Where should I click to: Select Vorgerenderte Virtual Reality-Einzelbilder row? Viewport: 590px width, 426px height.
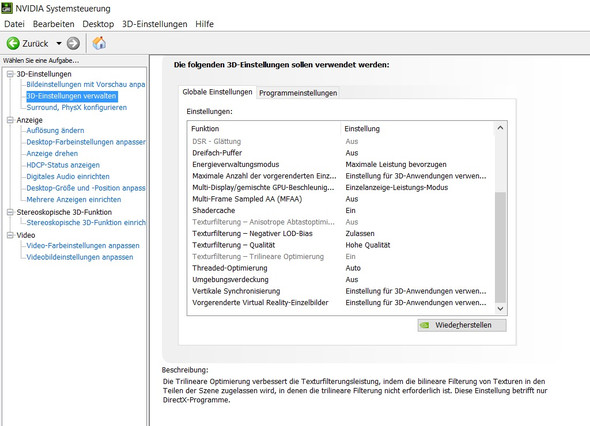[x=341, y=303]
